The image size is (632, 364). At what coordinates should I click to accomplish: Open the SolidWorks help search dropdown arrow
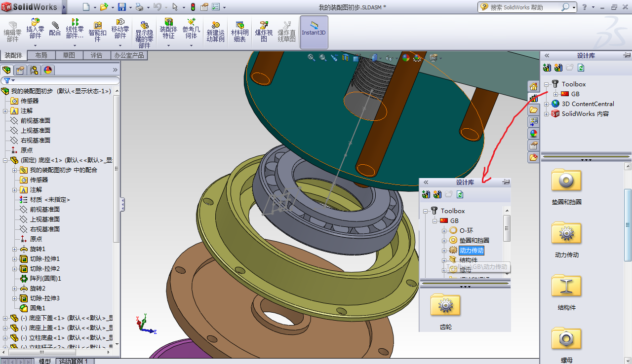pyautogui.click(x=574, y=7)
